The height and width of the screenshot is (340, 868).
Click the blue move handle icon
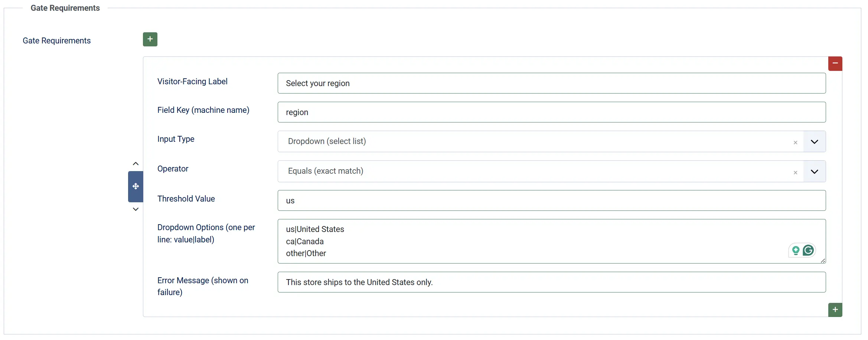pyautogui.click(x=136, y=186)
